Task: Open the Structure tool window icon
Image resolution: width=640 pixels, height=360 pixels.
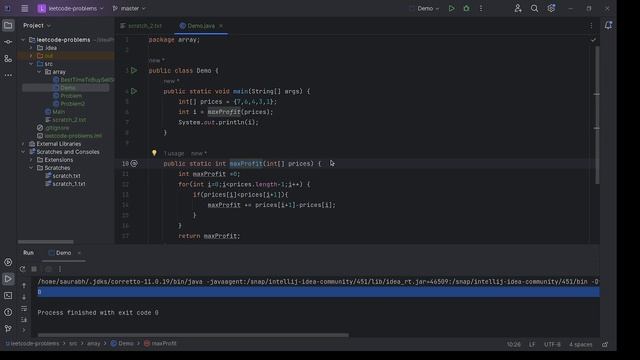Action: 8,58
